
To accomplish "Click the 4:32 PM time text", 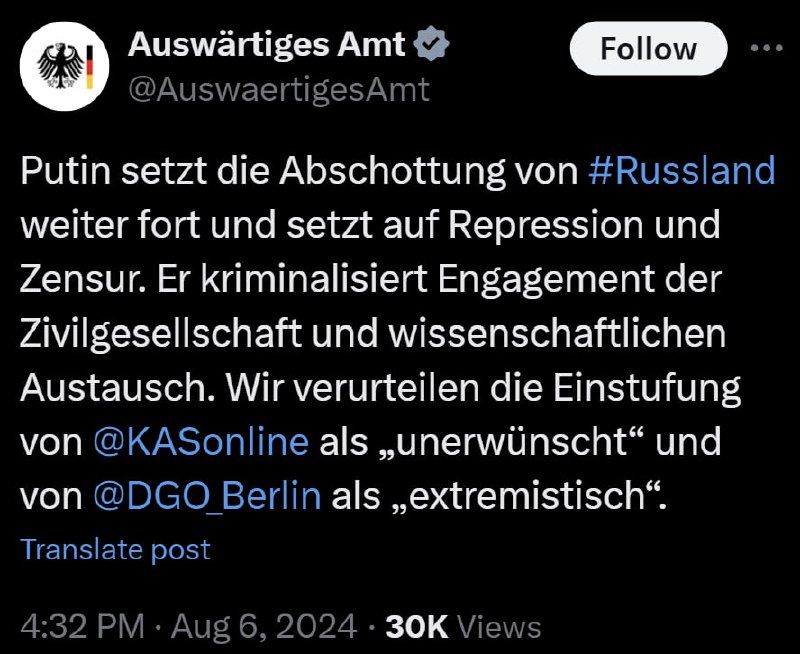I will (x=82, y=626).
